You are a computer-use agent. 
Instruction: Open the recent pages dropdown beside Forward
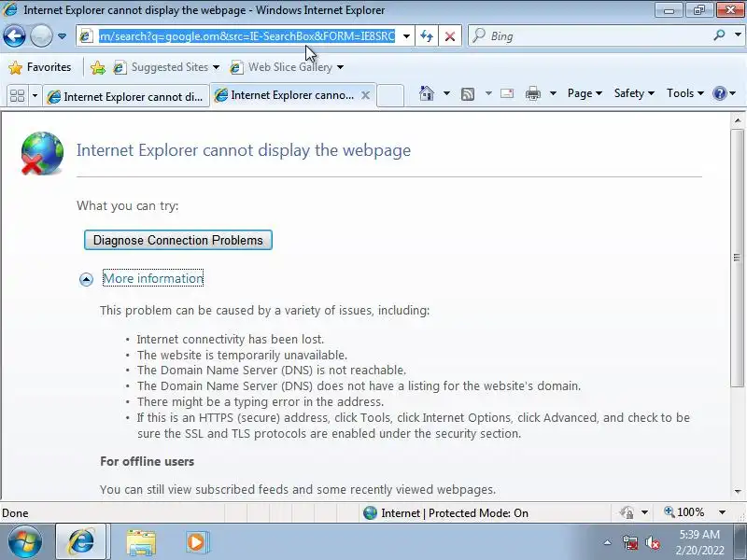(62, 36)
